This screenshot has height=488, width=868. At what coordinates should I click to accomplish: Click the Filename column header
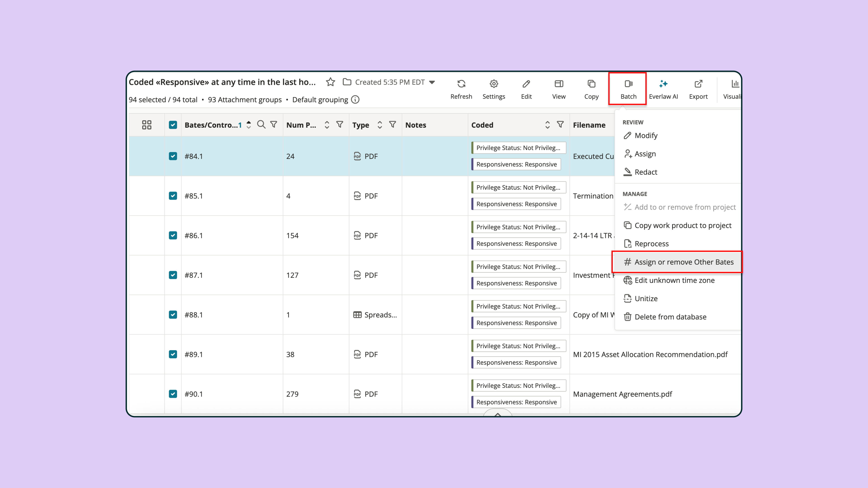click(x=589, y=125)
